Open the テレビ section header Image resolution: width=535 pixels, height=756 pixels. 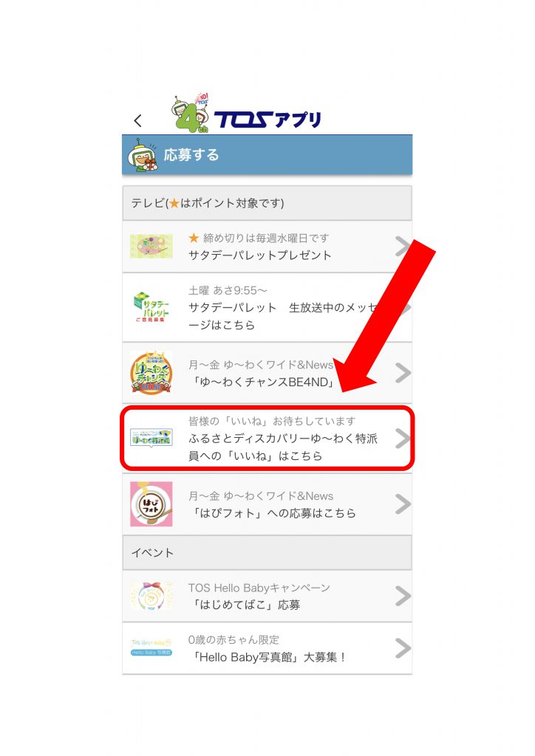tap(267, 203)
